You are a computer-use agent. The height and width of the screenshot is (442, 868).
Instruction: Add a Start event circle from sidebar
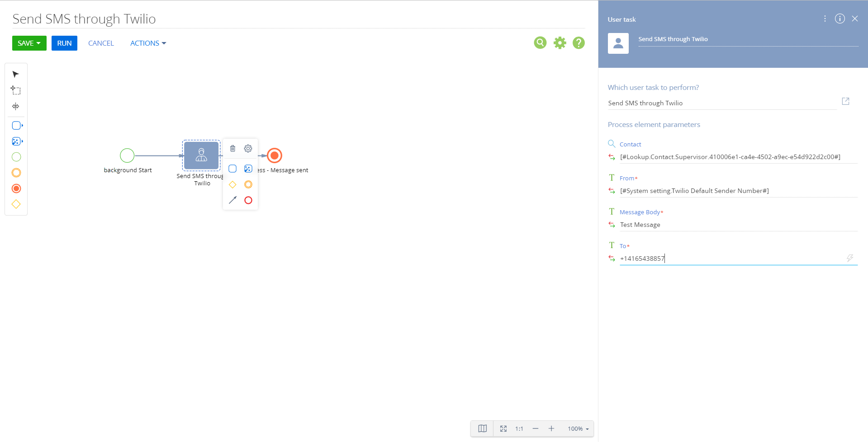click(16, 157)
